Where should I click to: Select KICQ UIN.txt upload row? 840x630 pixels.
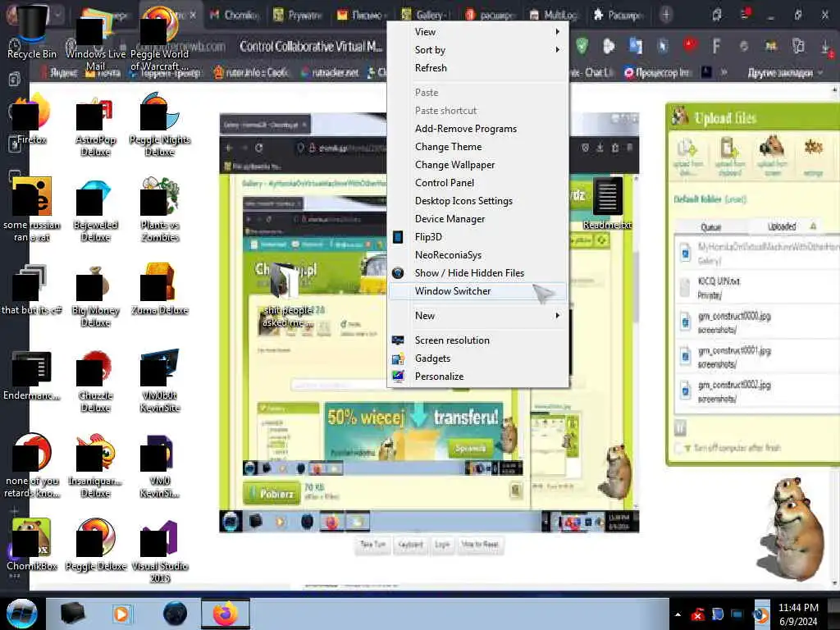(756, 288)
